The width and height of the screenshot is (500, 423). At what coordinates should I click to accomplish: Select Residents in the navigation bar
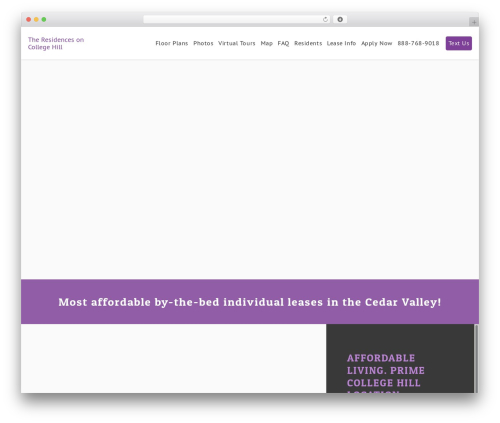tap(308, 43)
